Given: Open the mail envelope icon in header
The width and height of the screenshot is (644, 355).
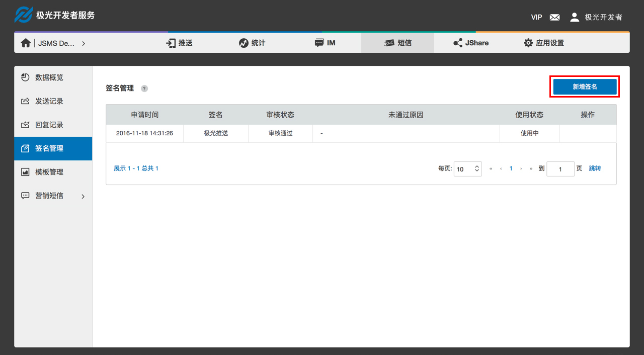Looking at the screenshot, I should pos(554,17).
